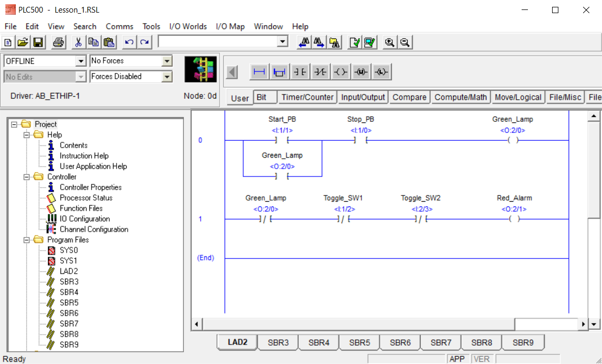The width and height of the screenshot is (602, 364).
Task: Click the horizontal scrollbar right arrow
Action: pyautogui.click(x=583, y=325)
